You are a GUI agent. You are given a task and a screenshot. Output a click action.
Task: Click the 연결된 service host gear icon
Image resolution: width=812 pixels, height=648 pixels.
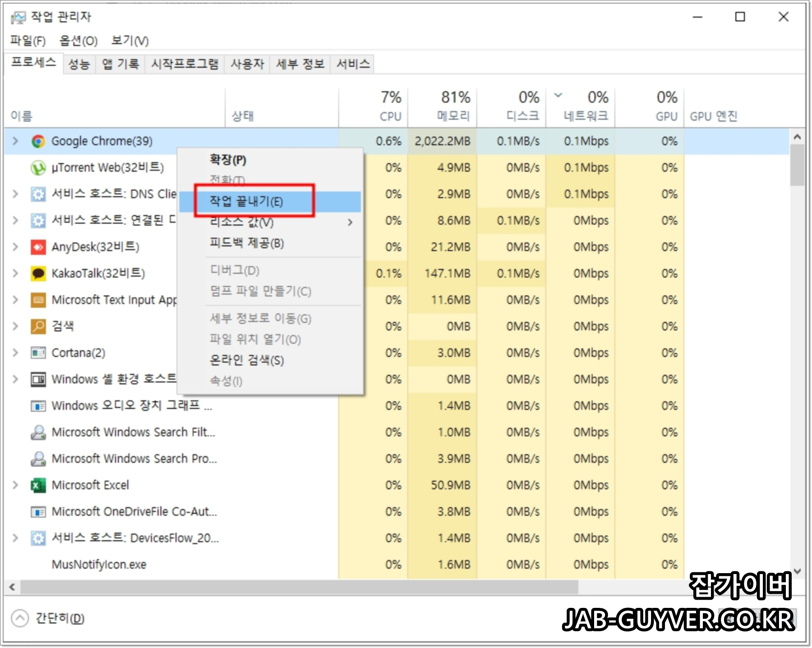[x=38, y=221]
